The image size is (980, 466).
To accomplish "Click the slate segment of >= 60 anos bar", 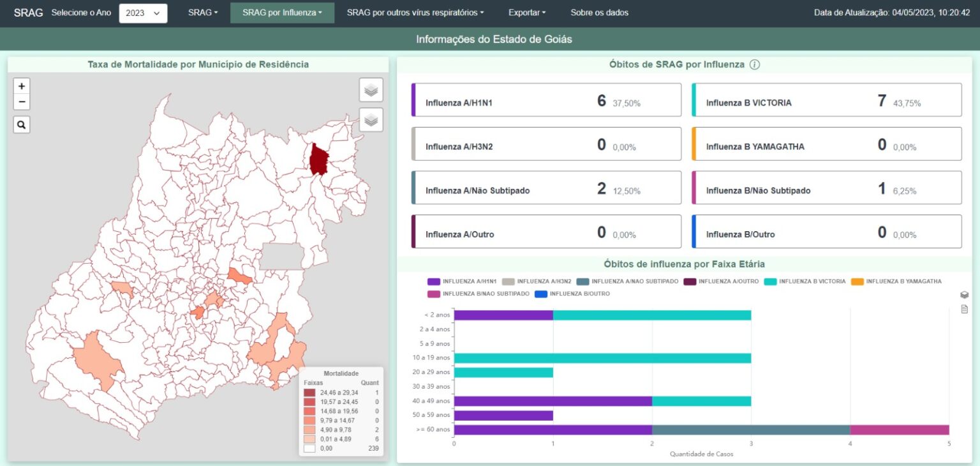I will click(751, 430).
